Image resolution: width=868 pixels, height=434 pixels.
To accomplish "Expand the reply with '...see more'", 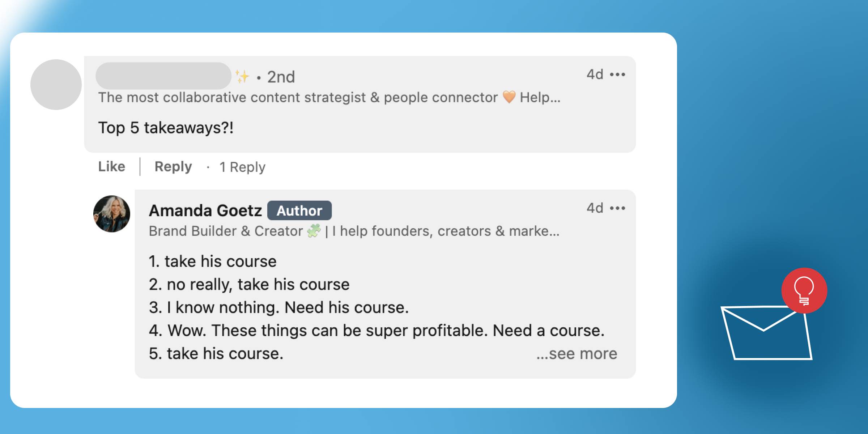I will point(576,354).
